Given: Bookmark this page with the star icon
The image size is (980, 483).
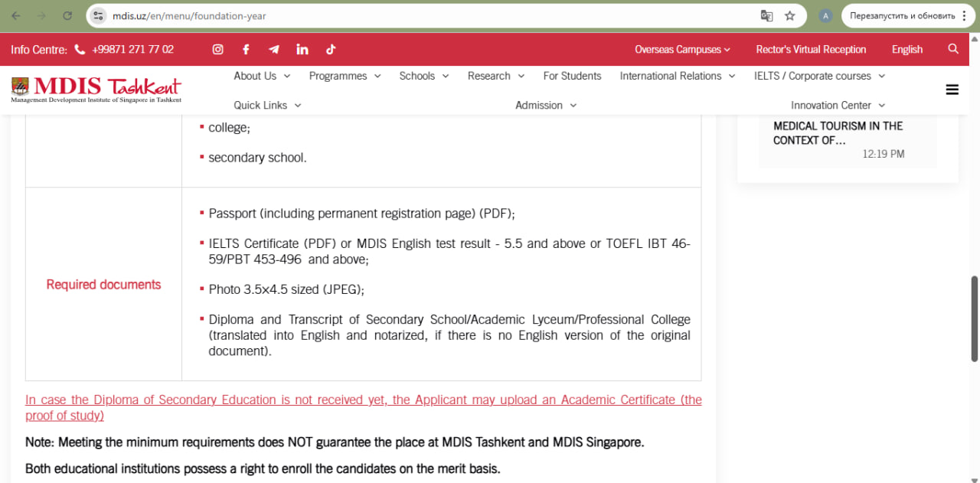Looking at the screenshot, I should point(790,15).
